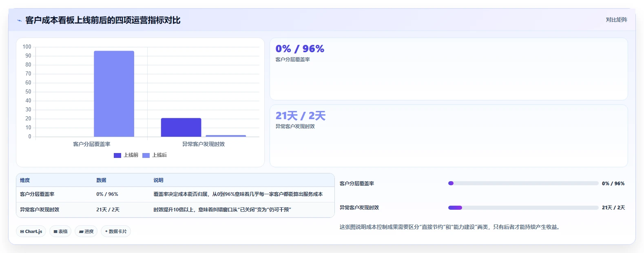Click the footnote starting 这张图说明成本控制成果
The image size is (644, 253).
449,227
